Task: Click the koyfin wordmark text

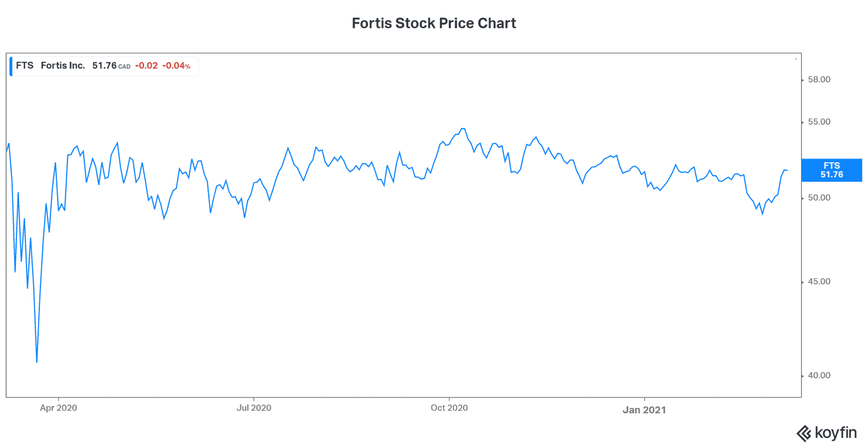Action: [836, 433]
